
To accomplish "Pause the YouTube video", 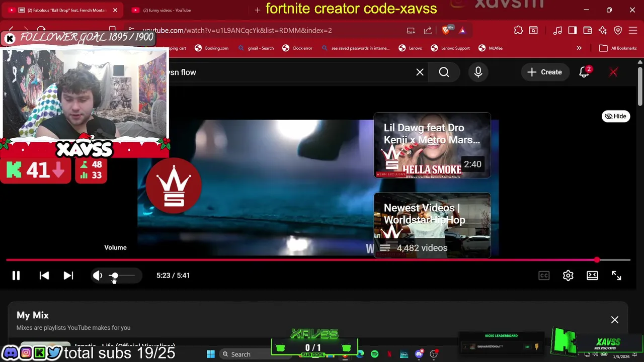I will tap(16, 276).
